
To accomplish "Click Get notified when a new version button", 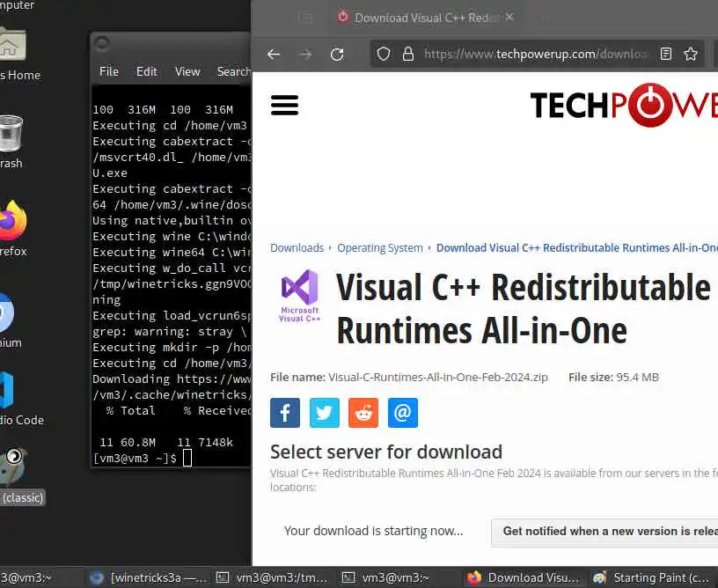I will pos(604,532).
